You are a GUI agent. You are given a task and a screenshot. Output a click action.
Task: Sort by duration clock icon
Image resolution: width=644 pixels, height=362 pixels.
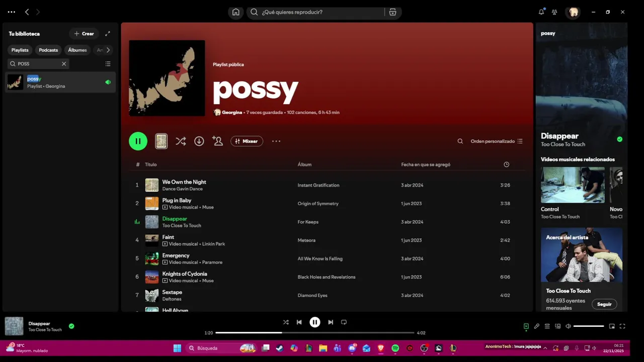point(506,164)
